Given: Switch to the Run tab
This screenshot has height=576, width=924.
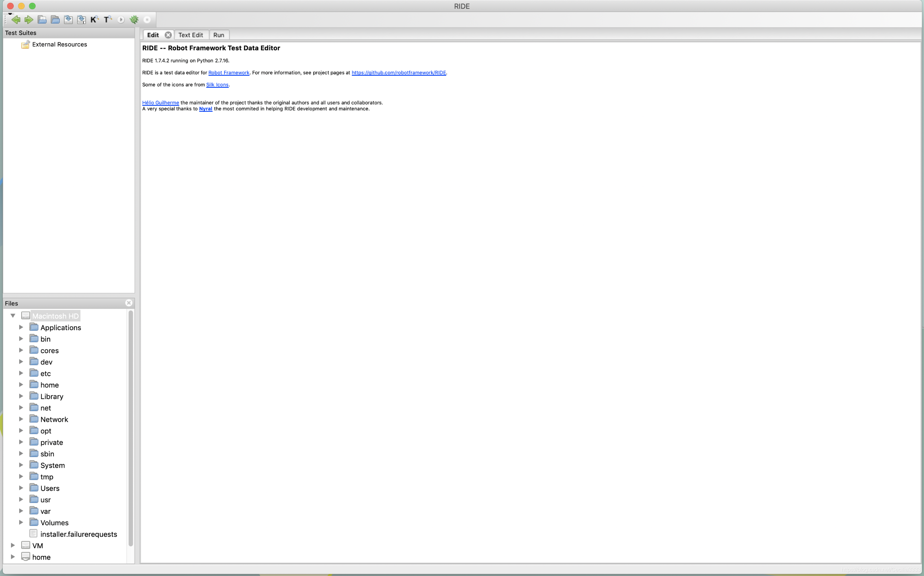Looking at the screenshot, I should tap(219, 35).
